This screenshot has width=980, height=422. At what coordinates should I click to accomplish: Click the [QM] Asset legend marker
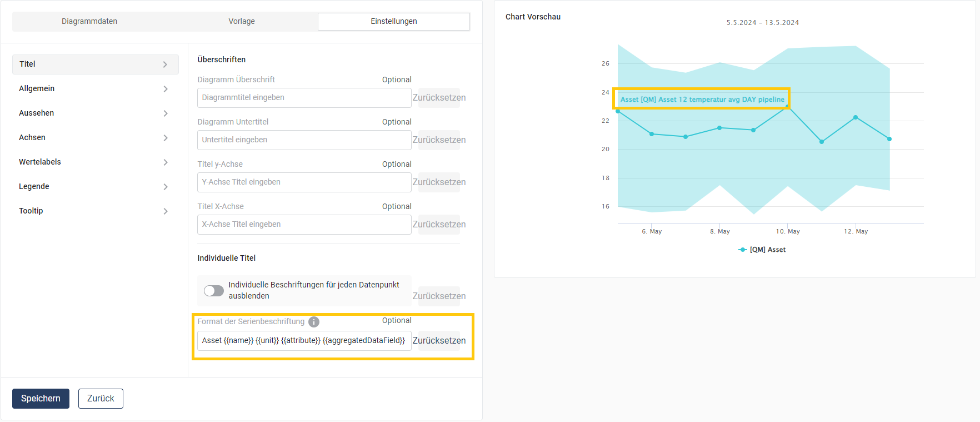click(742, 250)
